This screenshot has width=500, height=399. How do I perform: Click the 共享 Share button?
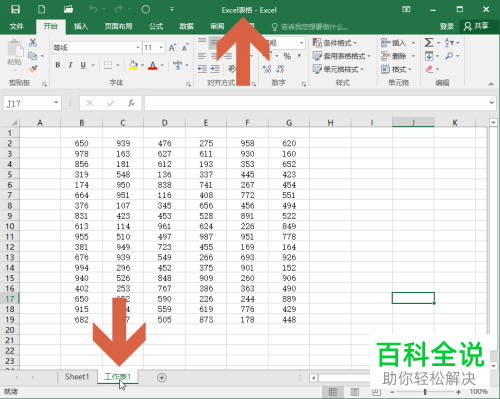point(476,26)
